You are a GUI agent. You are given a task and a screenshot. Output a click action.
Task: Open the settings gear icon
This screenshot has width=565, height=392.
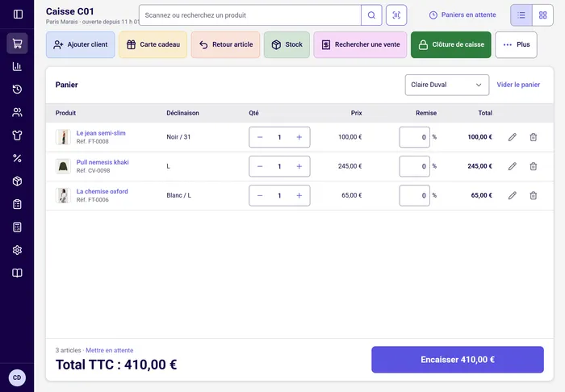[x=17, y=250]
